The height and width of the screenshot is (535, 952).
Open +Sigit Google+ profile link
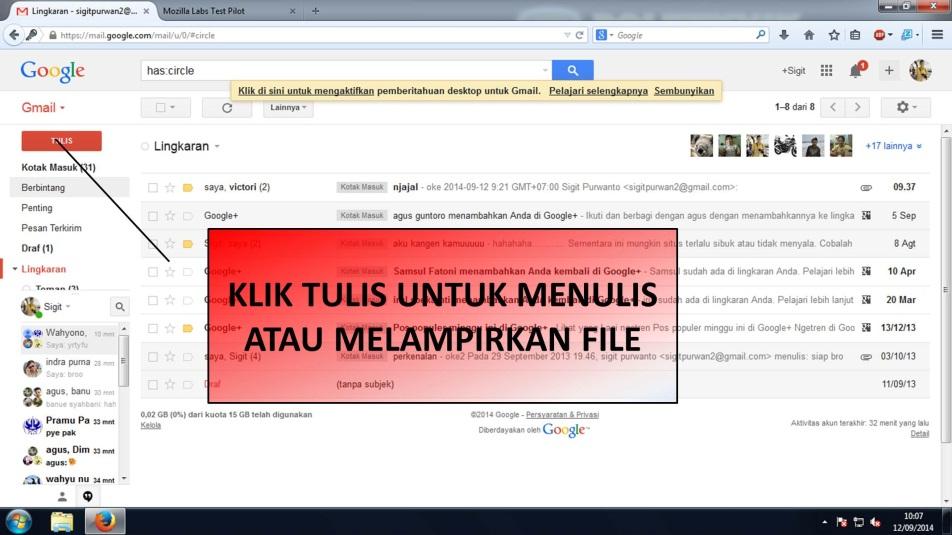tap(793, 70)
